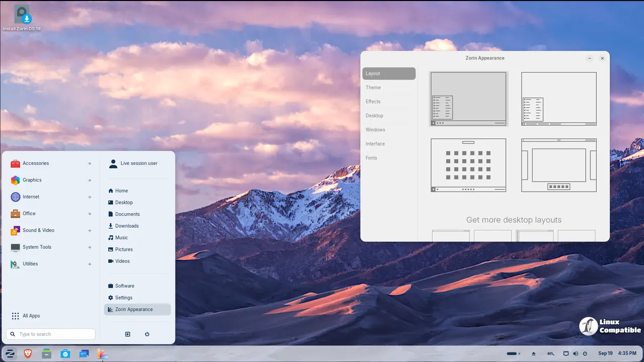Open the Fonts section in Zorin Appearance
The width and height of the screenshot is (644, 362).
pyautogui.click(x=371, y=158)
